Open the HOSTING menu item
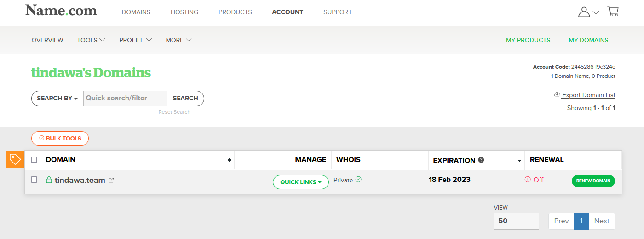644x239 pixels. coord(184,12)
